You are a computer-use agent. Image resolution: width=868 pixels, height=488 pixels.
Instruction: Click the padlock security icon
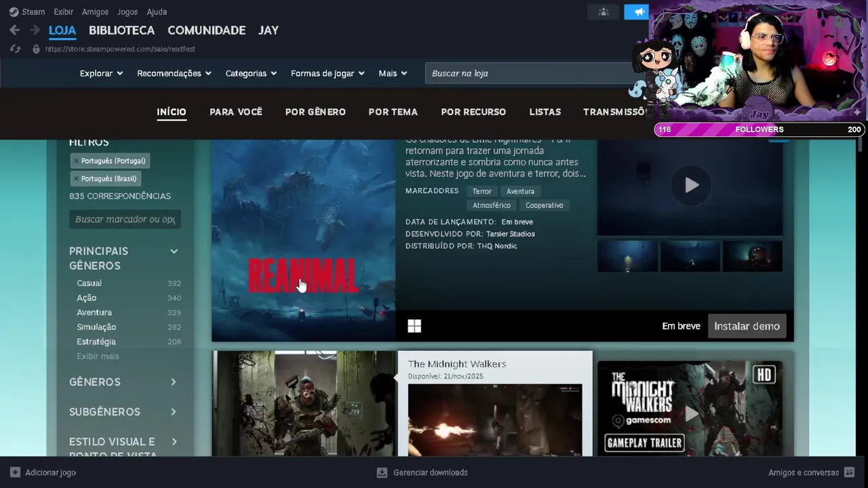pos(36,49)
